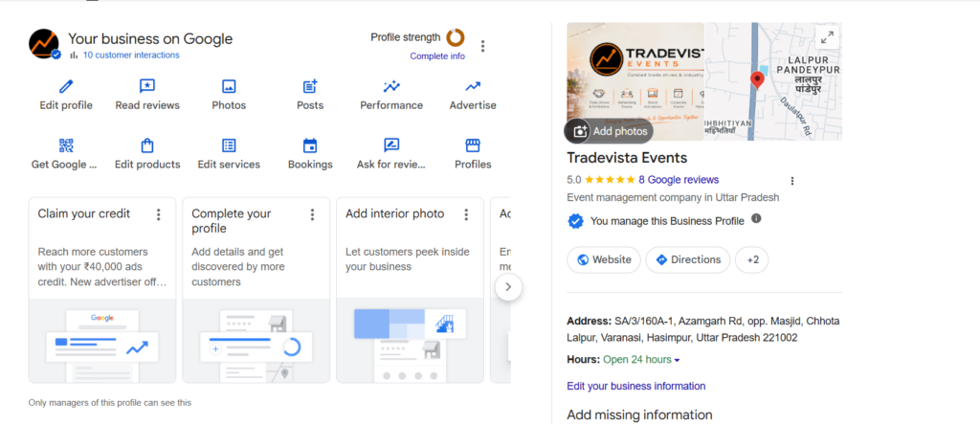Open the 8 Google reviews link
The image size is (980, 424).
tap(679, 180)
